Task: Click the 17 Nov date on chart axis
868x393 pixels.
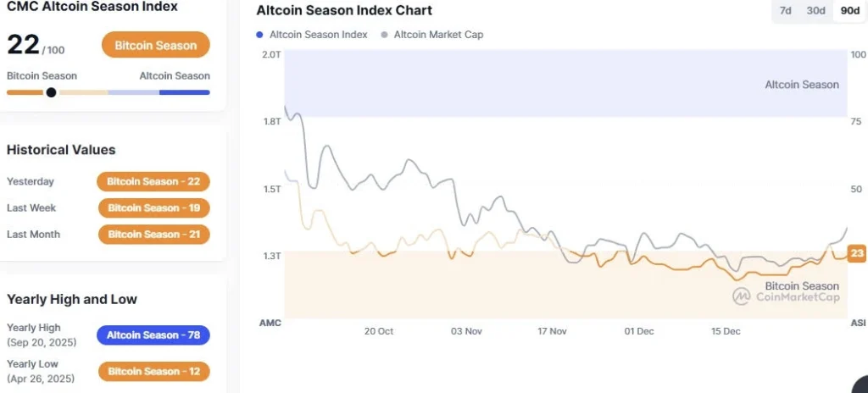Action: (552, 331)
